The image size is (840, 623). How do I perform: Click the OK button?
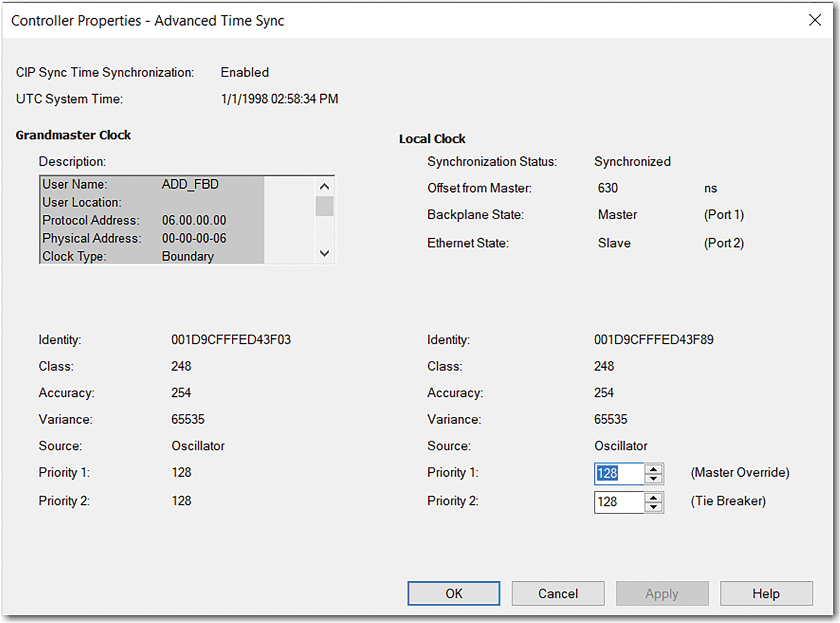coord(453,594)
